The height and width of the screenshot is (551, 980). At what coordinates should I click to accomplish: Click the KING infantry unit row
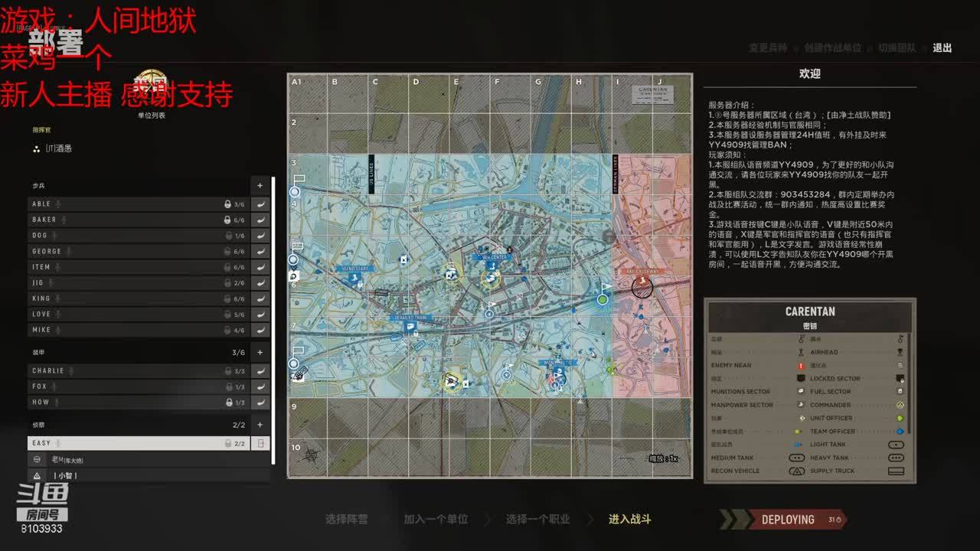[x=139, y=298]
